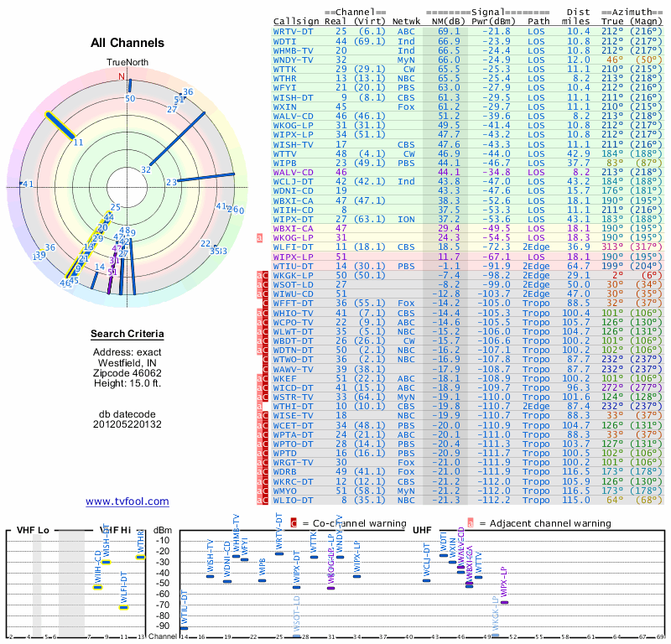This screenshot has height=644, width=671.
Task: Click the pink a adjacent-channel legend icon
Action: tap(471, 523)
